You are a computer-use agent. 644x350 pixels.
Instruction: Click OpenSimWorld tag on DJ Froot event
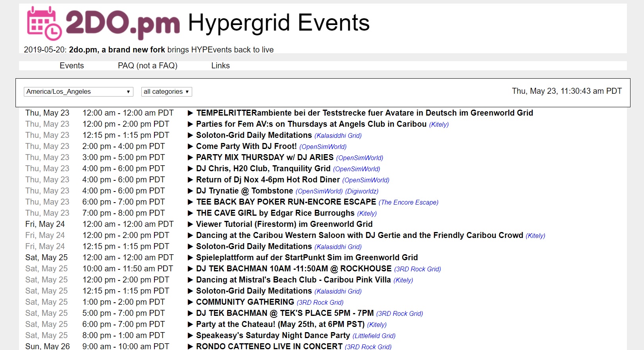coord(323,147)
